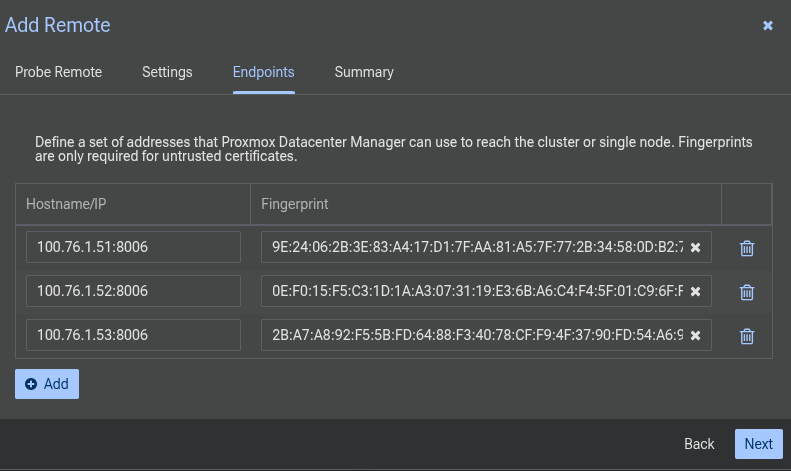Go Back to the previous step
Screen dimensions: 791x471
[x=699, y=444]
